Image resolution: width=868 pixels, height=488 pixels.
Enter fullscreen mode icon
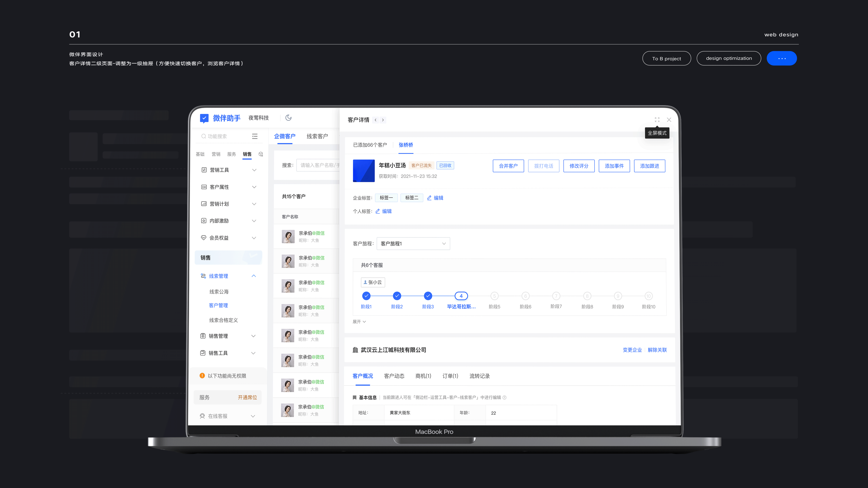click(657, 120)
